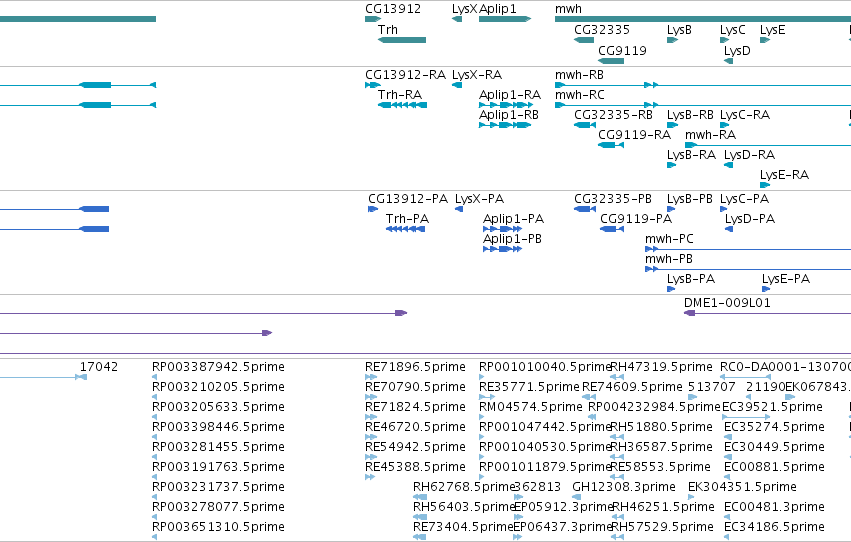Click the Aplip1-PB protein label

coord(512,239)
